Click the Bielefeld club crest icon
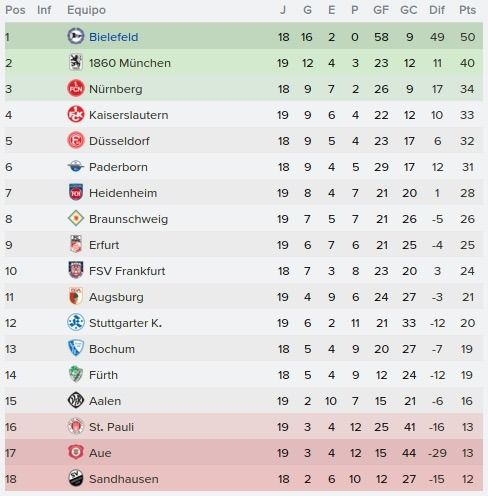The image size is (488, 496). tap(76, 36)
